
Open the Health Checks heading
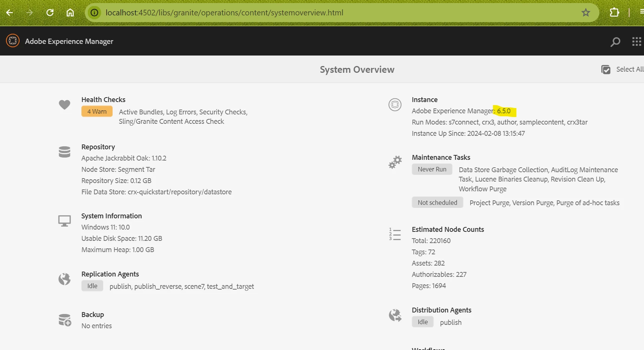[x=103, y=99]
